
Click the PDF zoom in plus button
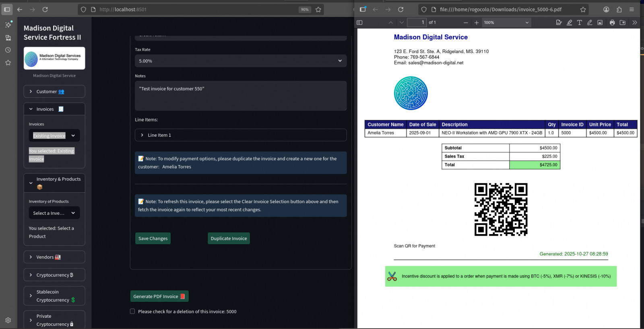[x=477, y=23]
